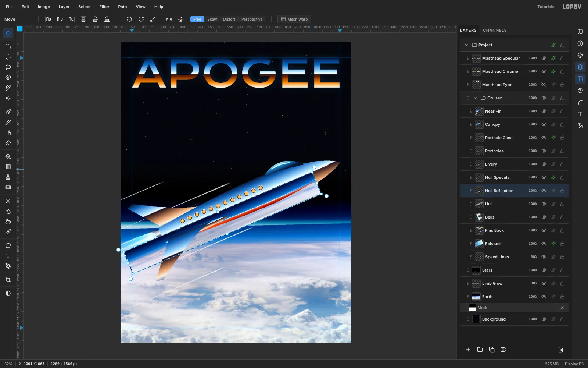Open the Info panel icon
Screen dimensions: 588x368
point(580,43)
